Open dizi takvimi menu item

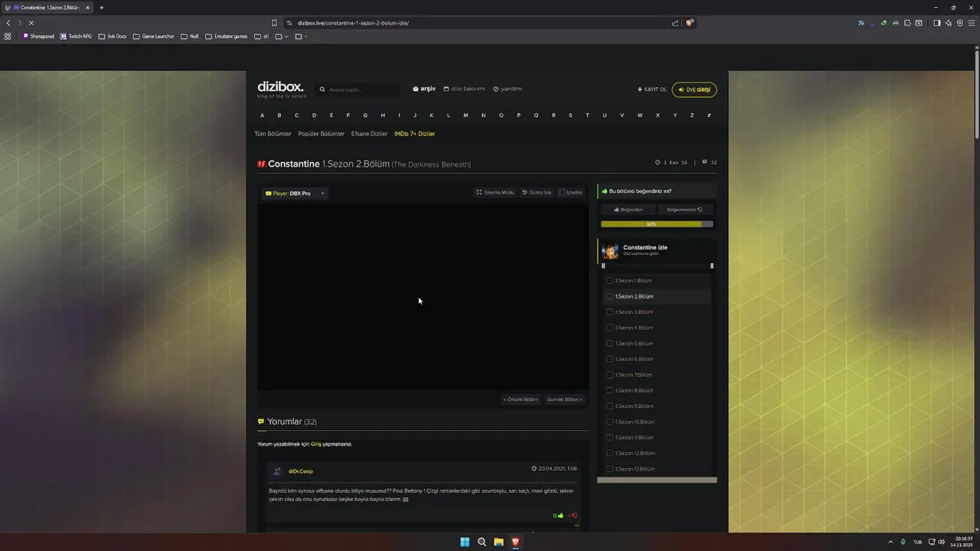465,89
